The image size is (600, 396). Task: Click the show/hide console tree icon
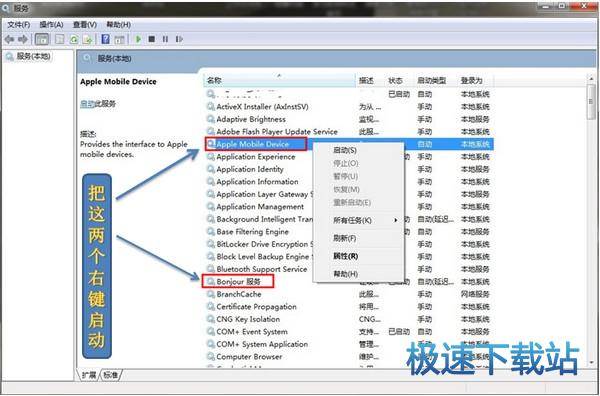pyautogui.click(x=42, y=39)
